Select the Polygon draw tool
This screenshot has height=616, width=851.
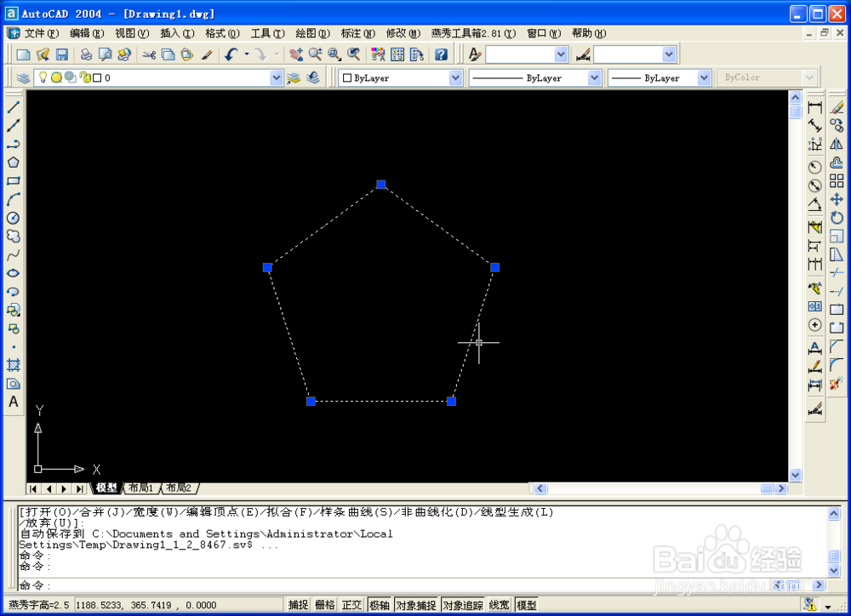pos(14,163)
